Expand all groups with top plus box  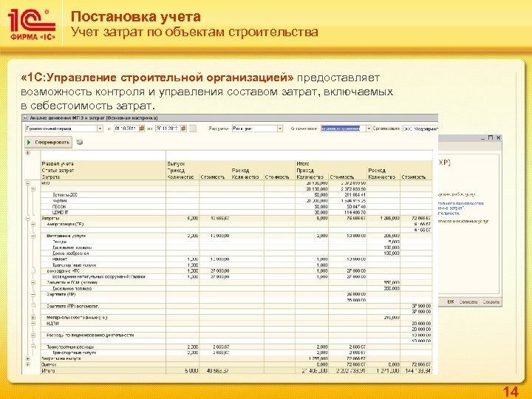click(28, 153)
